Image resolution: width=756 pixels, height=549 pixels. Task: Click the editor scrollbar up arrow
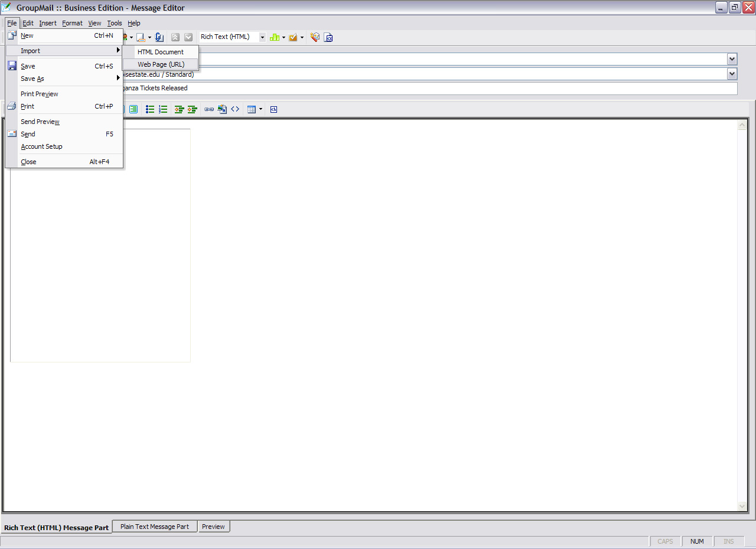pyautogui.click(x=742, y=125)
